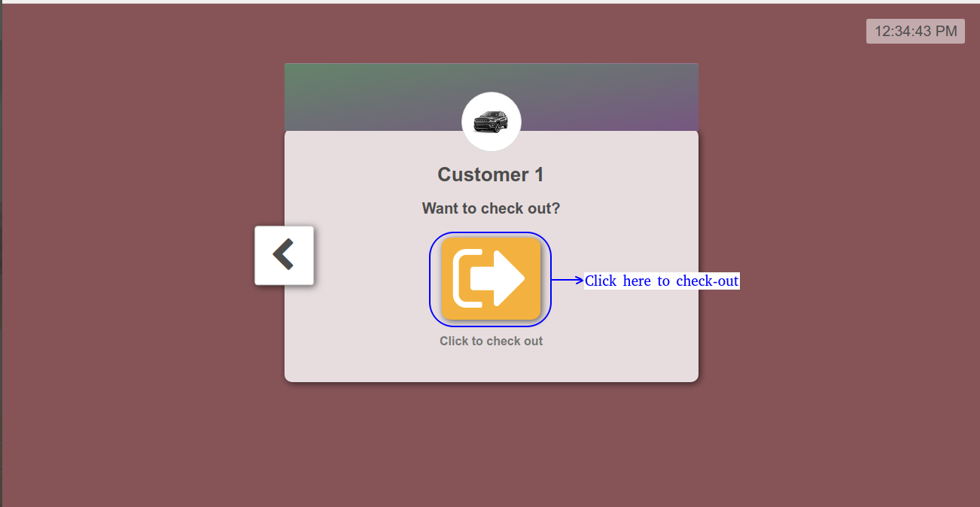Click the 'Click to check out' caption
980x507 pixels.
(491, 341)
